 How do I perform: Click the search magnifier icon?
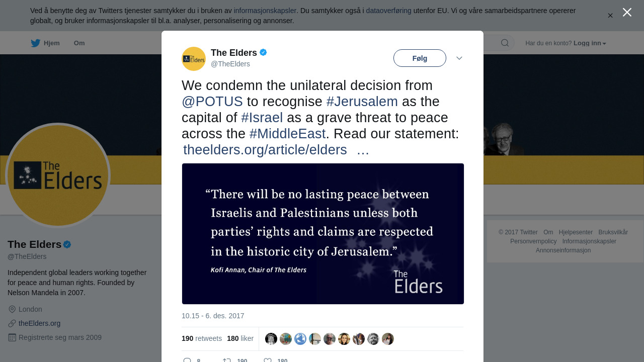click(x=505, y=43)
